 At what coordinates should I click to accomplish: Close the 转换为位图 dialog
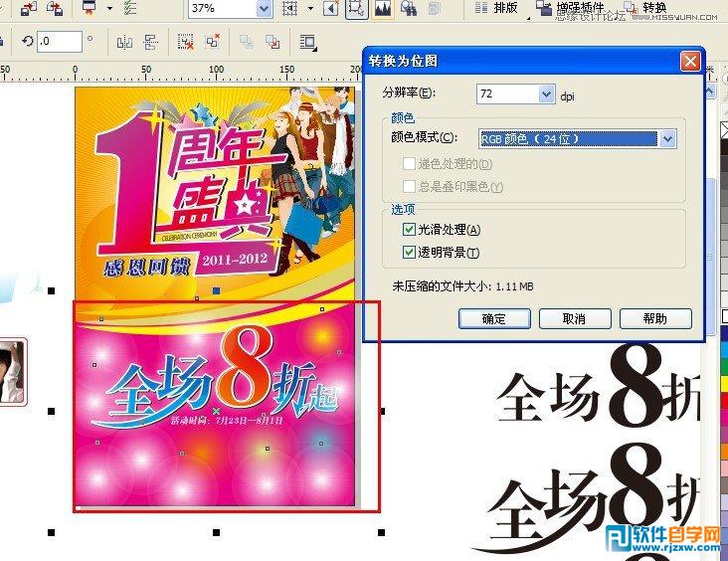click(690, 61)
